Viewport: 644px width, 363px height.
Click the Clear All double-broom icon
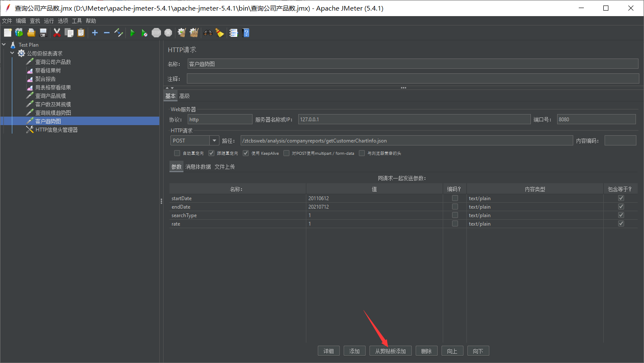(194, 33)
